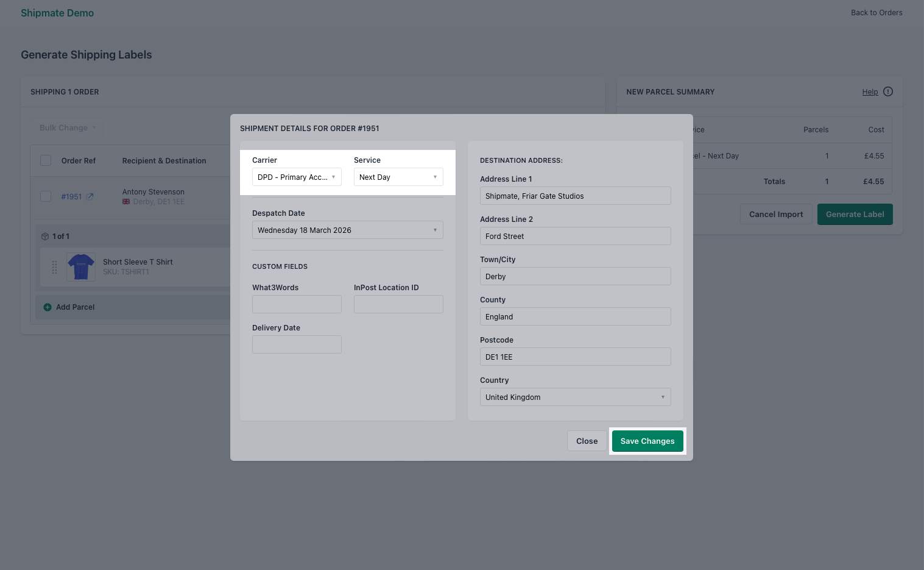Click the UK flag icon beside Derby
This screenshot has width=924, height=570.
click(x=125, y=201)
